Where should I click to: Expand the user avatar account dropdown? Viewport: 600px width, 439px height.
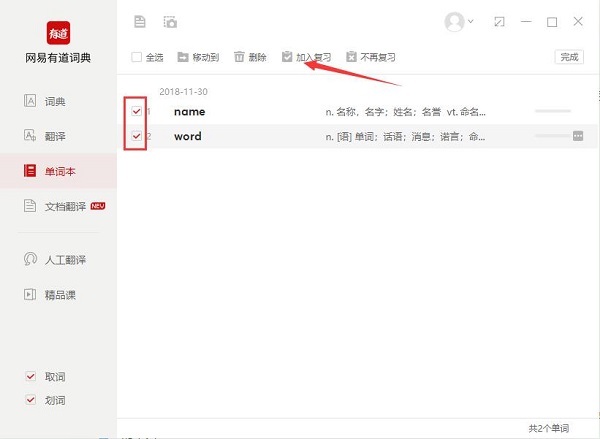point(460,21)
